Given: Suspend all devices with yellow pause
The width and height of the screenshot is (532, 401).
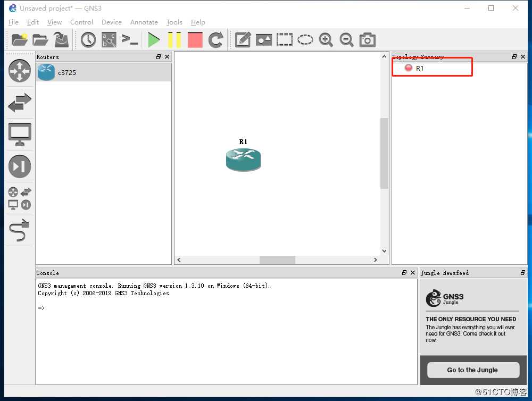Looking at the screenshot, I should (174, 40).
